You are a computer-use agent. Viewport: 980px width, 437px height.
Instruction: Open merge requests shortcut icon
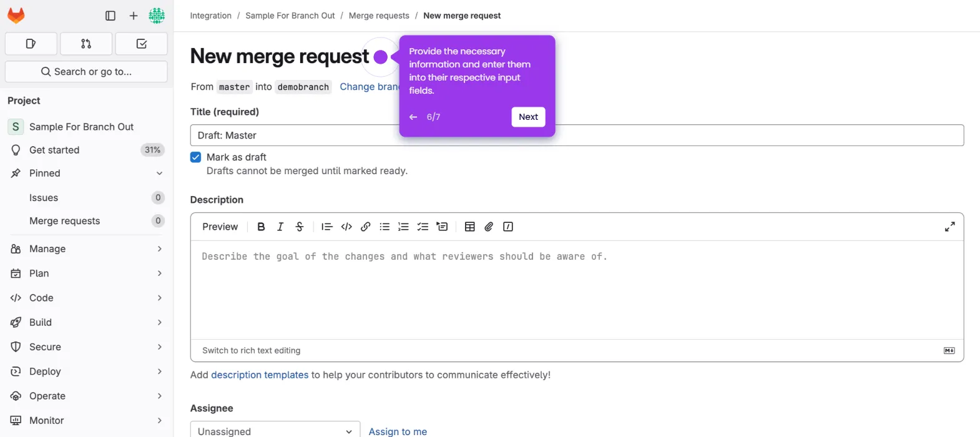pyautogui.click(x=86, y=44)
